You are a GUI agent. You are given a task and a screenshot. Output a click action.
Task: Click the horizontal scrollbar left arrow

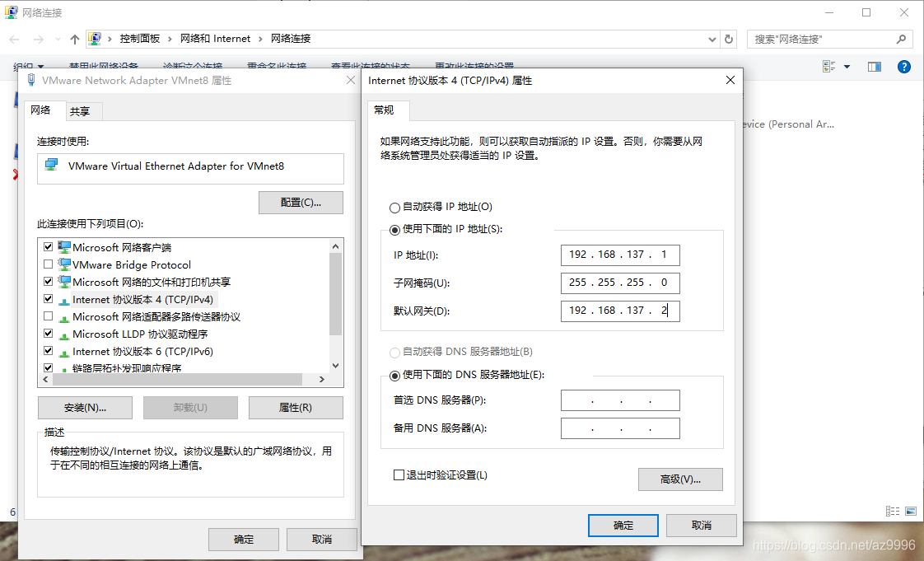click(x=47, y=380)
